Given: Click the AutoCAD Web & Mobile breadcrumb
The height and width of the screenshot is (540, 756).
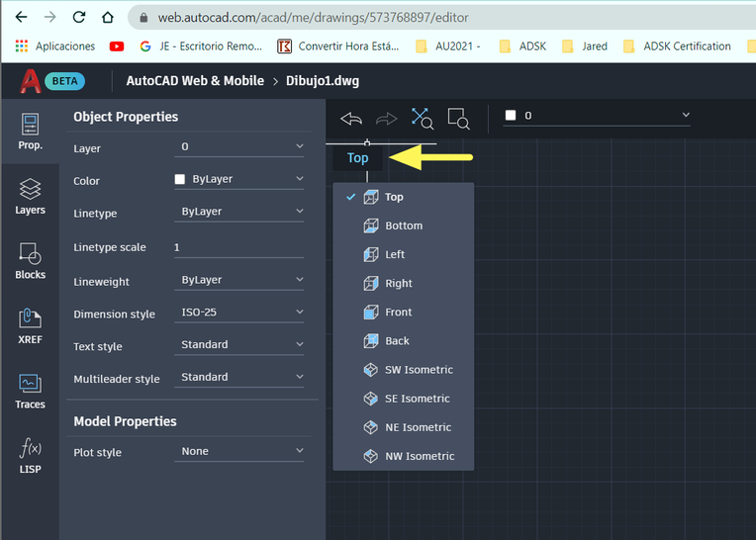Looking at the screenshot, I should click(x=195, y=81).
